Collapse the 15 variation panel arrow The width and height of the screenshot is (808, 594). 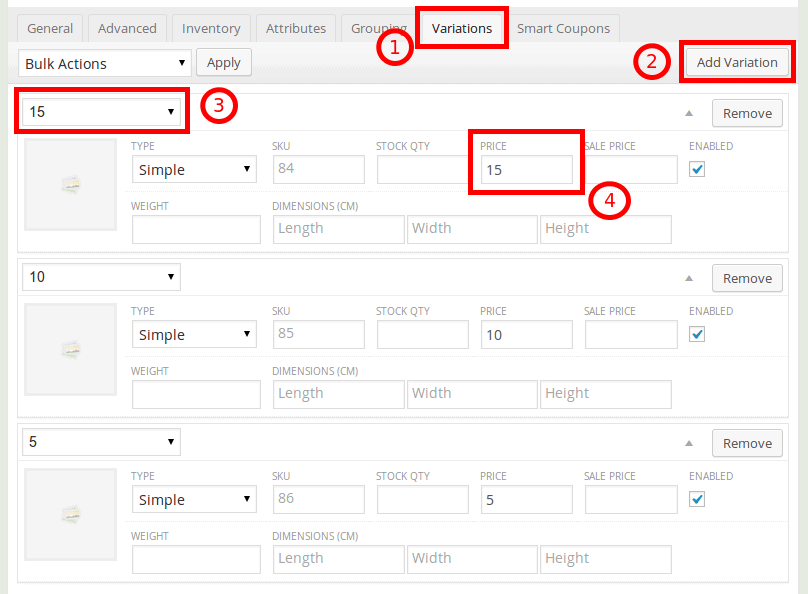[x=688, y=113]
